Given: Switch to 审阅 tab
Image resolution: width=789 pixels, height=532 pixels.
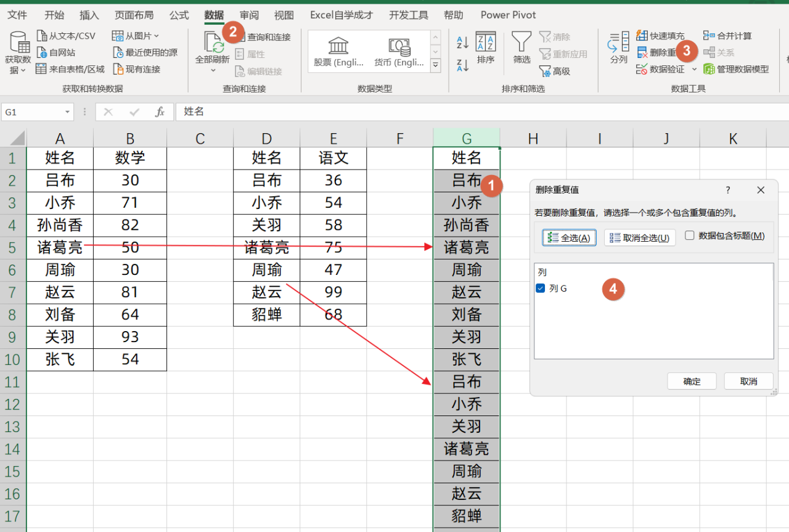Looking at the screenshot, I should 249,15.
